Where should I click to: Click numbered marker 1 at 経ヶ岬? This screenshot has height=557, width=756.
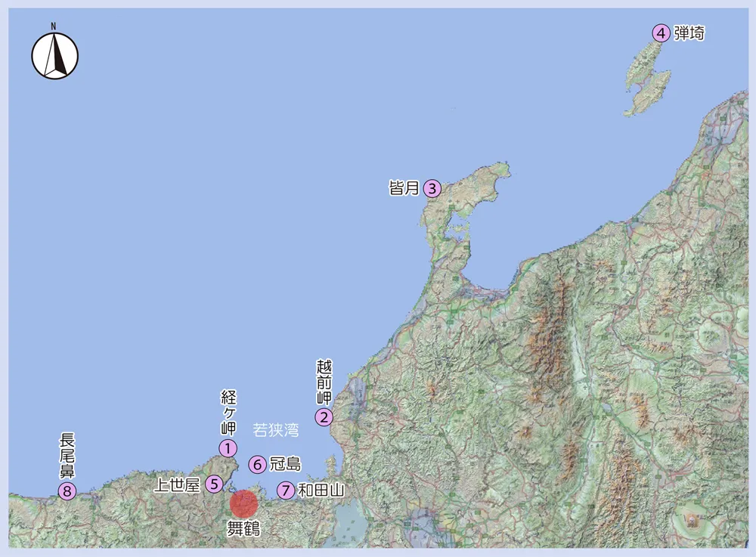(x=228, y=449)
